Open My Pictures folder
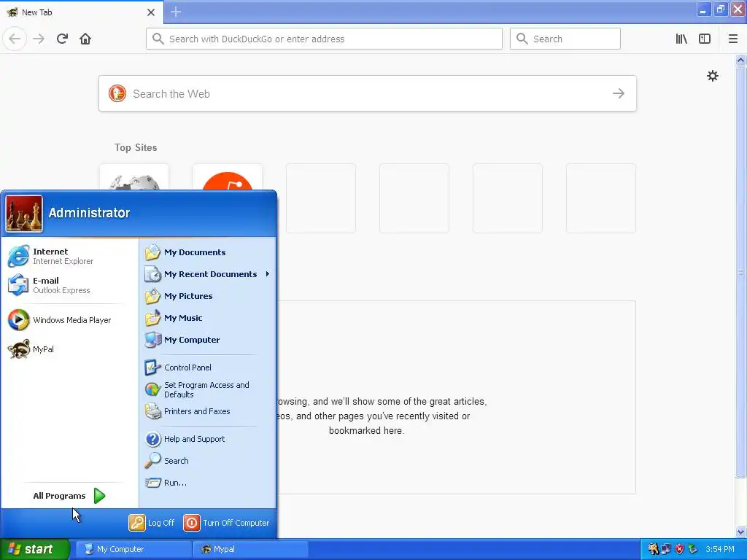 (x=207, y=296)
